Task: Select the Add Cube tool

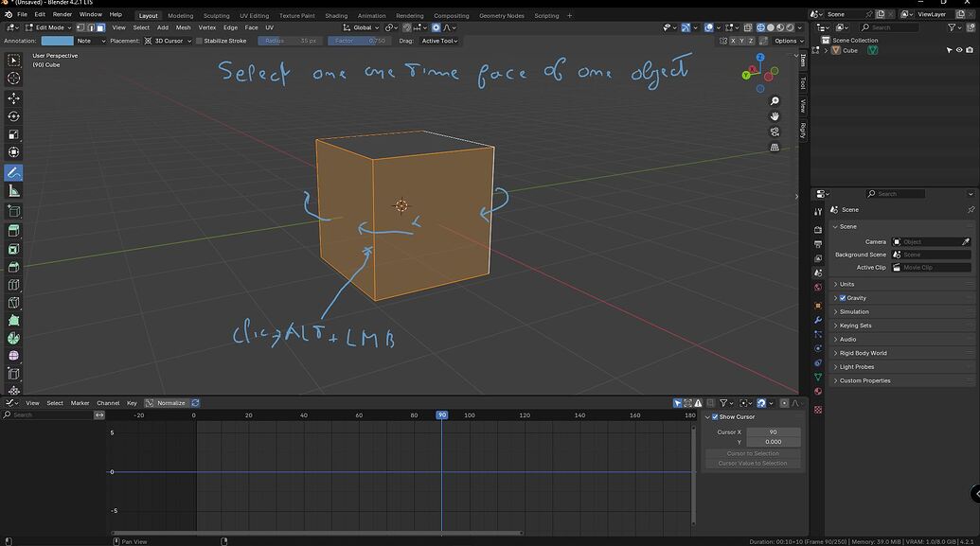Action: click(x=13, y=211)
